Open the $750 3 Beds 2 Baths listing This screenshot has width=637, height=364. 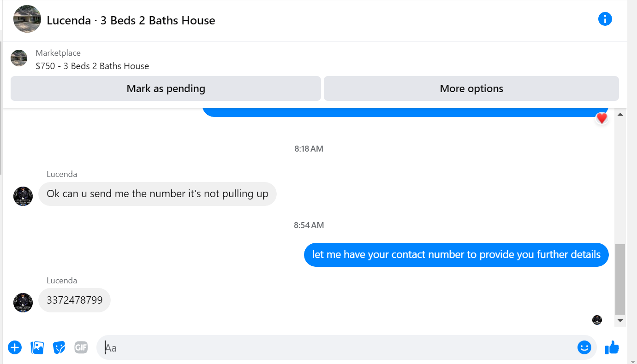click(92, 66)
